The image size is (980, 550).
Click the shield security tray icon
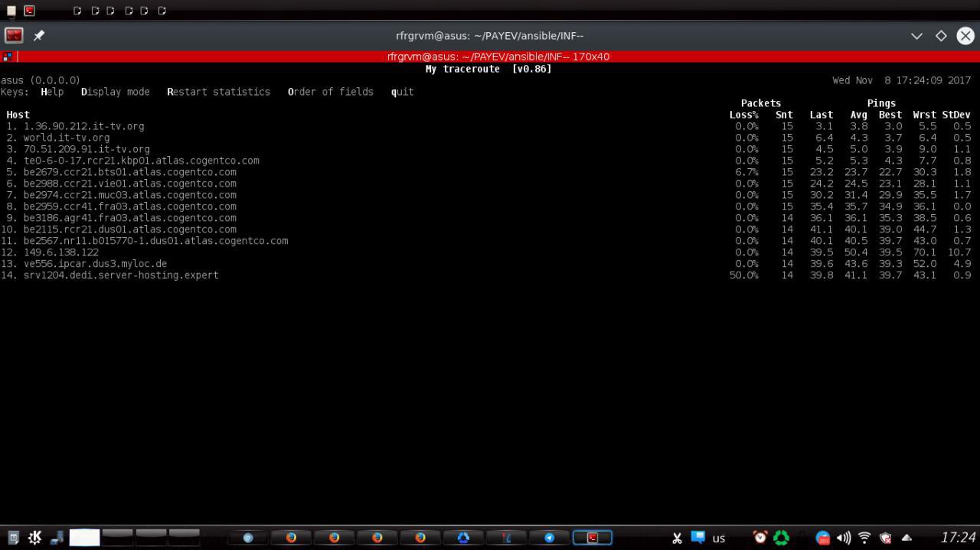click(886, 538)
